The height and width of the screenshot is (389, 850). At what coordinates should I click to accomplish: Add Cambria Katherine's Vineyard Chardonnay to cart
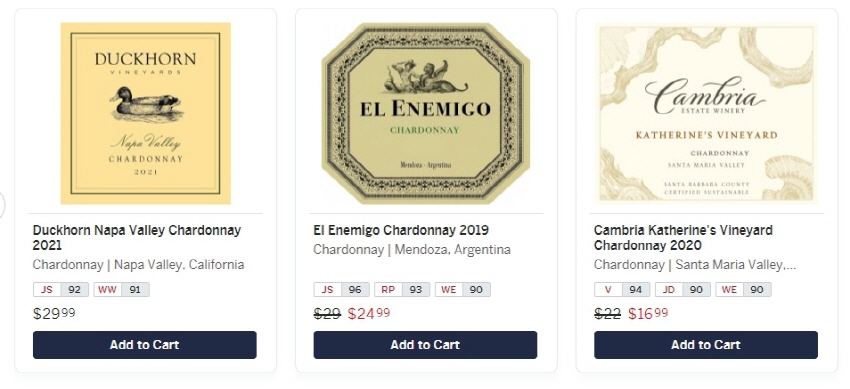pyautogui.click(x=706, y=345)
